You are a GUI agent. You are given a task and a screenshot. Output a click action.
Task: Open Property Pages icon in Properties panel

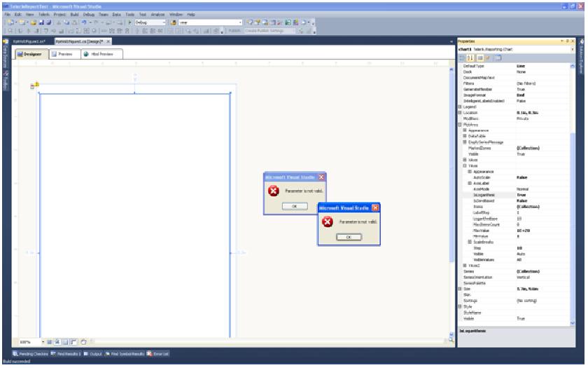point(498,57)
